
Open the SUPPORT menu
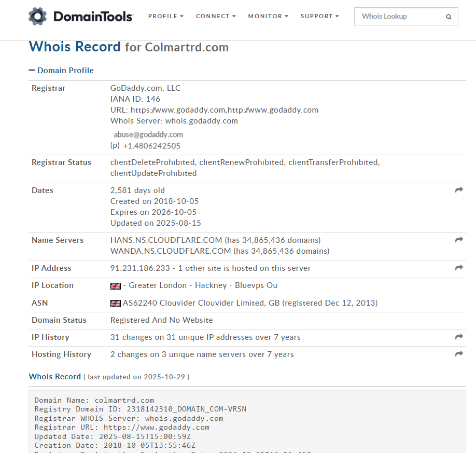tap(319, 16)
